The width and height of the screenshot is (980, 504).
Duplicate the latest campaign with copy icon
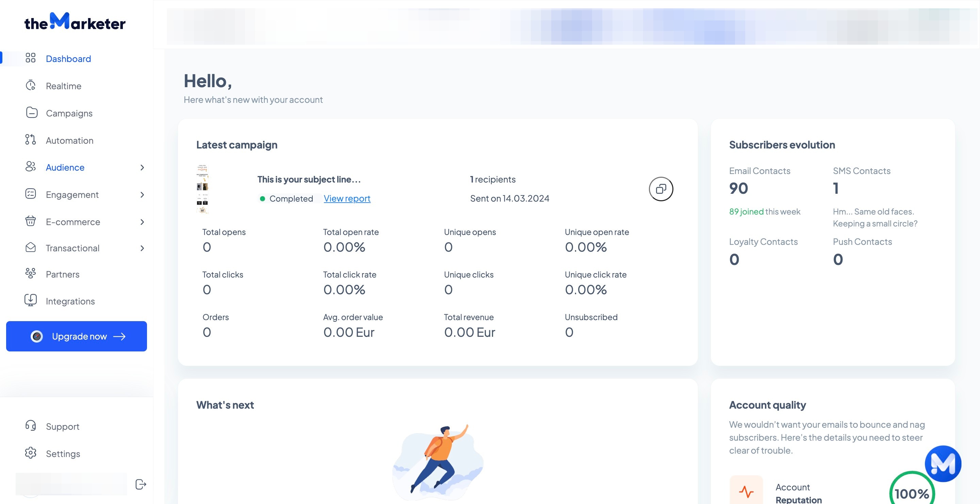pos(661,189)
